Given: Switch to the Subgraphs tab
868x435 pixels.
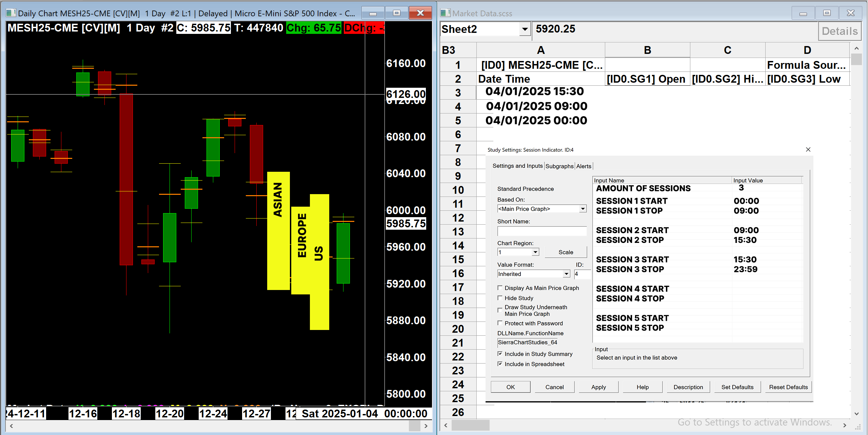Looking at the screenshot, I should point(559,166).
